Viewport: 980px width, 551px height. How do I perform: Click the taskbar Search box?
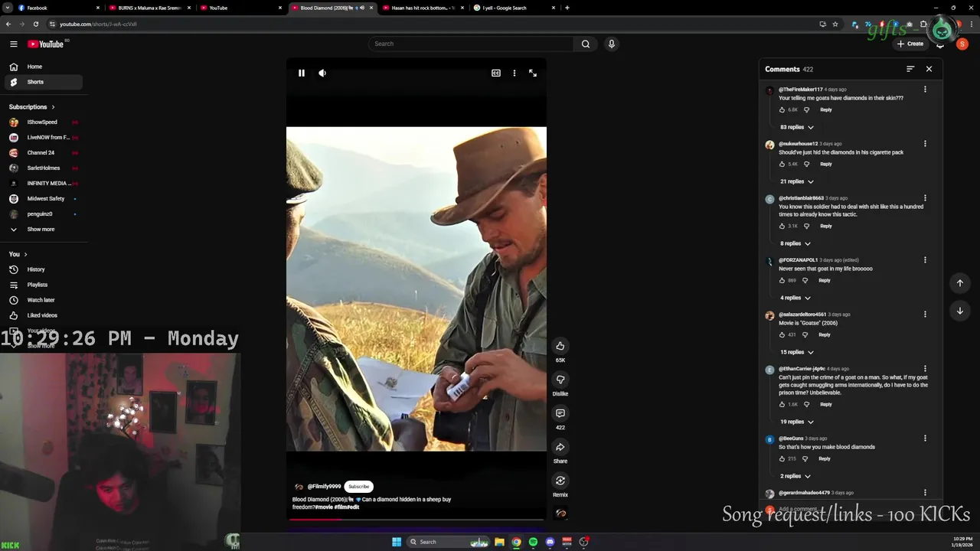click(449, 542)
